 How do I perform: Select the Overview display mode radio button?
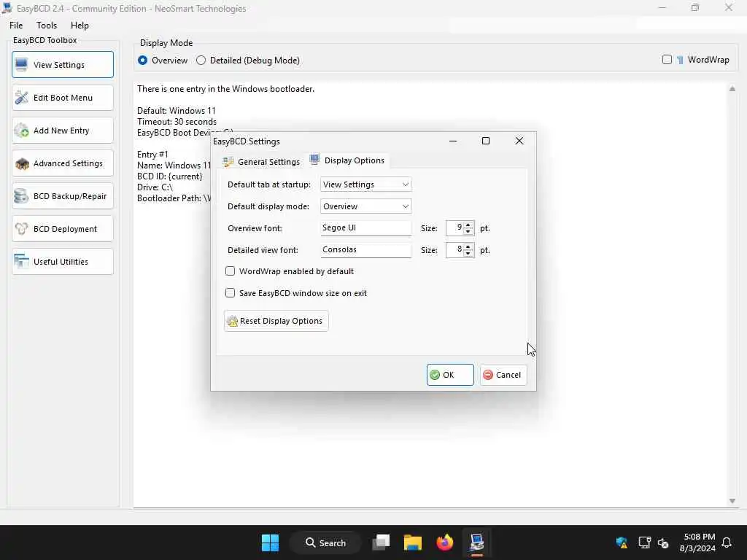[x=142, y=61]
